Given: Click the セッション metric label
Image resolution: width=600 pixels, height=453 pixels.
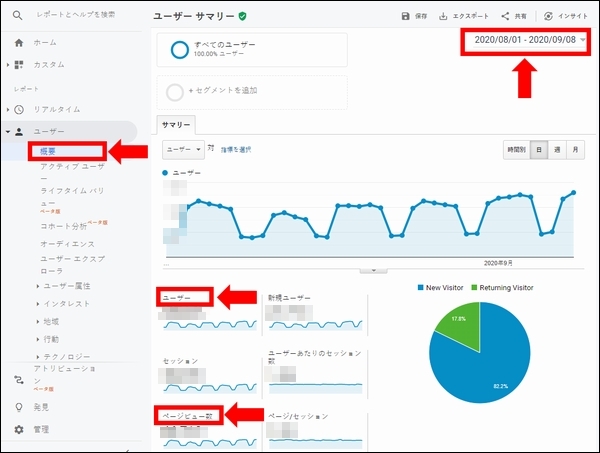Looking at the screenshot, I should 180,361.
